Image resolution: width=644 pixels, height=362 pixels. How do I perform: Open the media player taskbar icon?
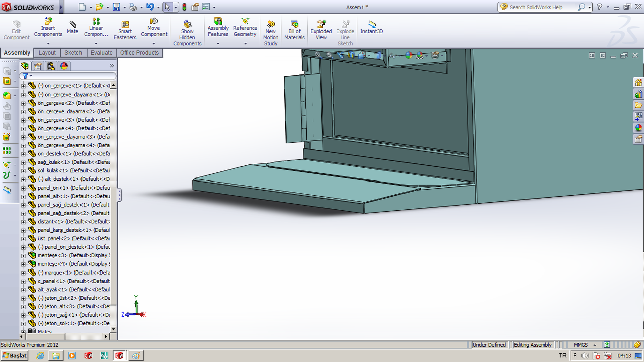[x=71, y=355]
